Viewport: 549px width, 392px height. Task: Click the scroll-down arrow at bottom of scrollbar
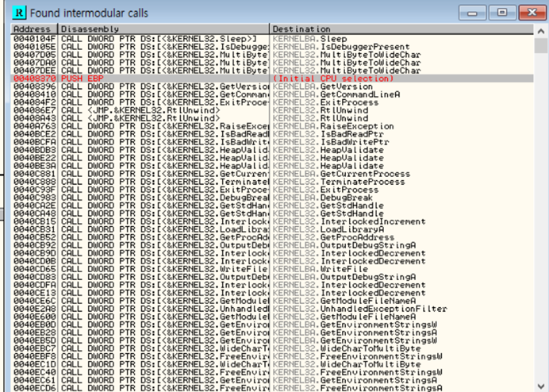click(541, 386)
